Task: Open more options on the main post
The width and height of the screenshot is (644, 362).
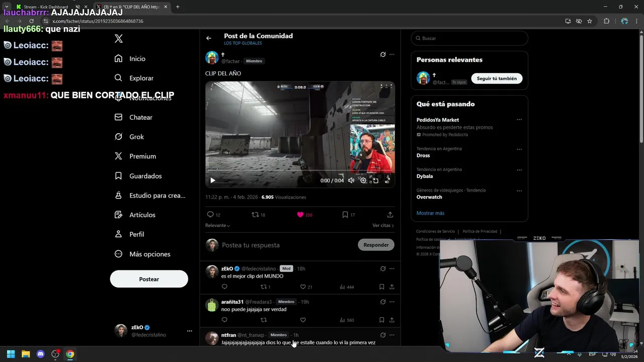Action: point(392,54)
